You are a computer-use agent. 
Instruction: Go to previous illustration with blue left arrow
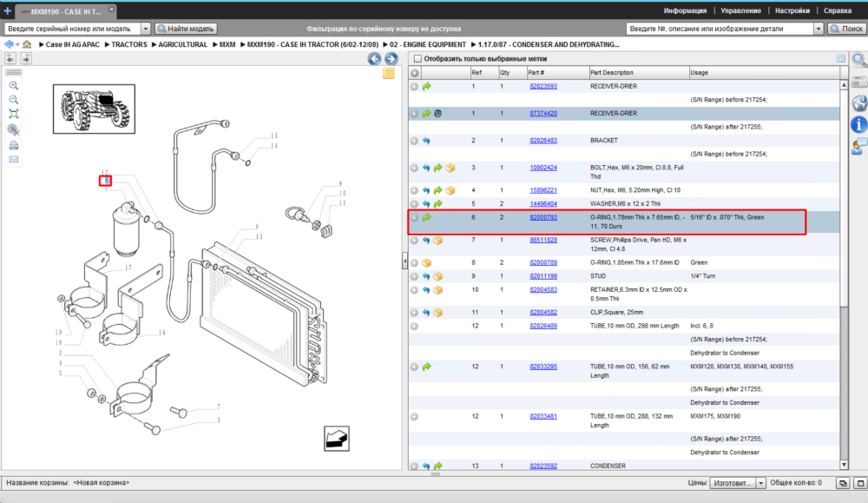click(374, 59)
